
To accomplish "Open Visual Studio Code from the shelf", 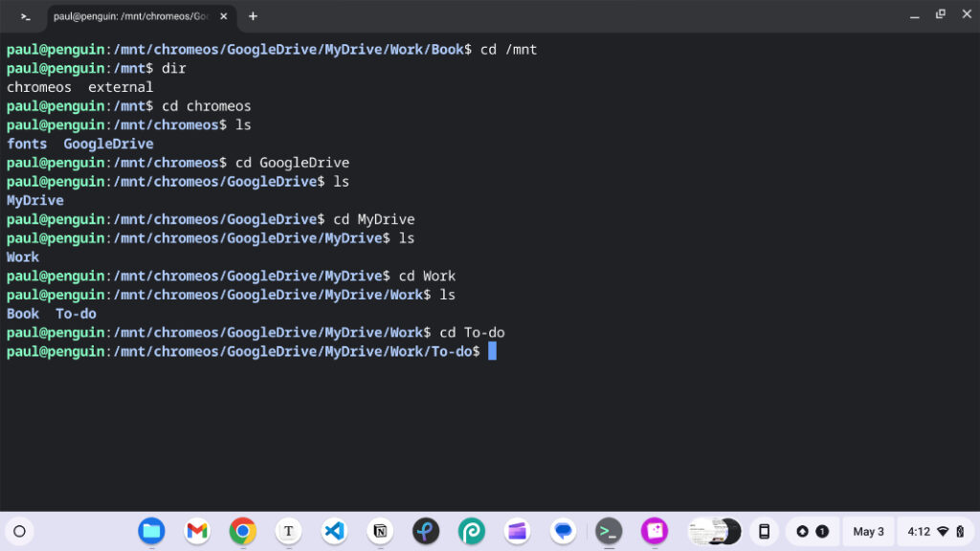I will tap(334, 531).
